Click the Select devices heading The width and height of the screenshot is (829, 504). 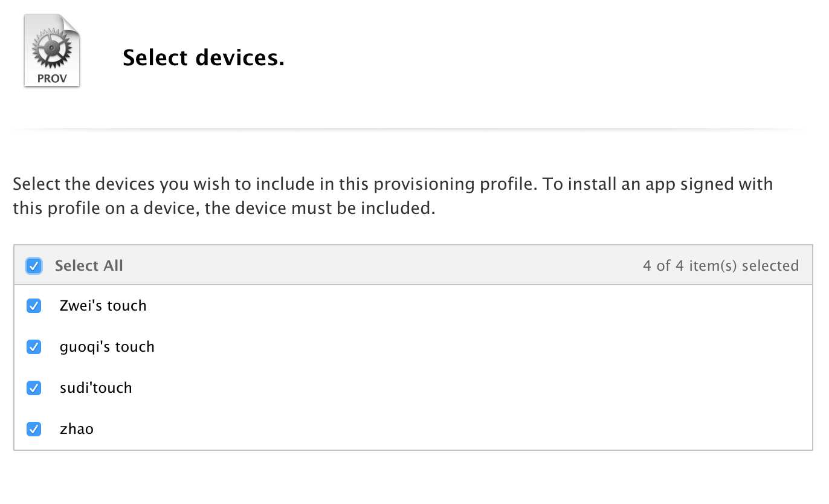tap(204, 58)
